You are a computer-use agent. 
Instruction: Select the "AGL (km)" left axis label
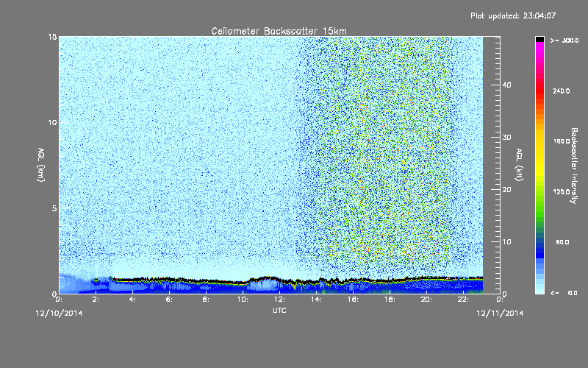[41, 164]
